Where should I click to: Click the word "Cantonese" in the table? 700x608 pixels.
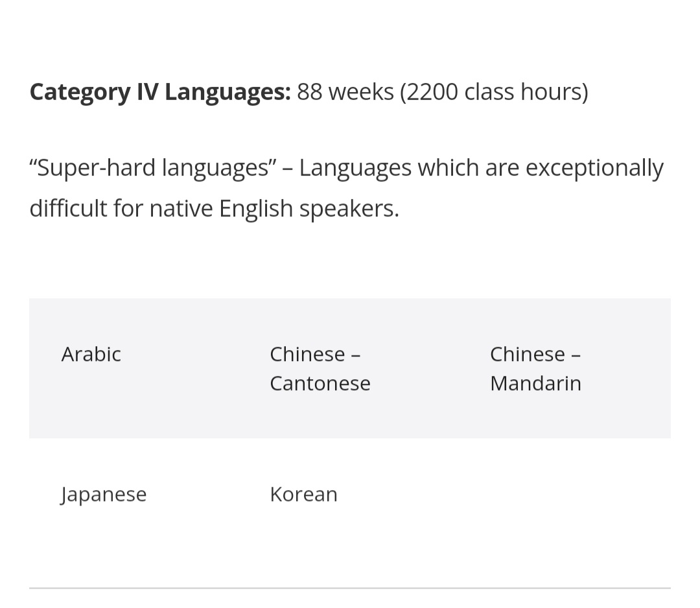[x=320, y=384]
